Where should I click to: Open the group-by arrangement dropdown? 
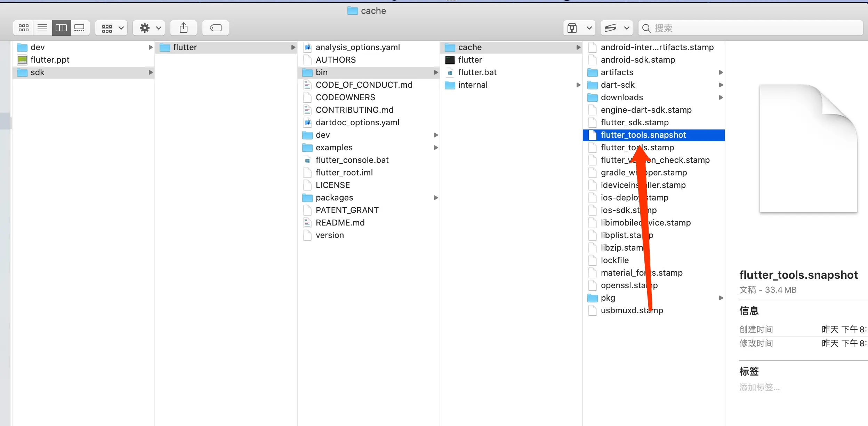(x=112, y=28)
